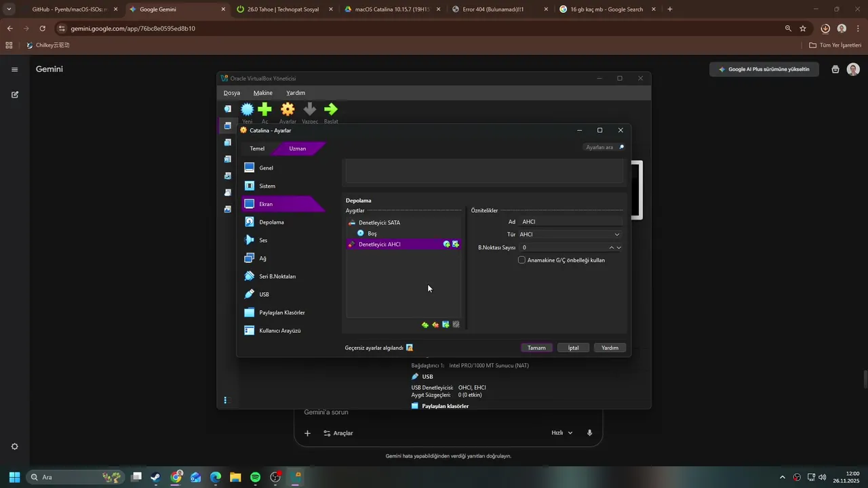
Task: Select the Ekran settings category
Action: pos(284,204)
